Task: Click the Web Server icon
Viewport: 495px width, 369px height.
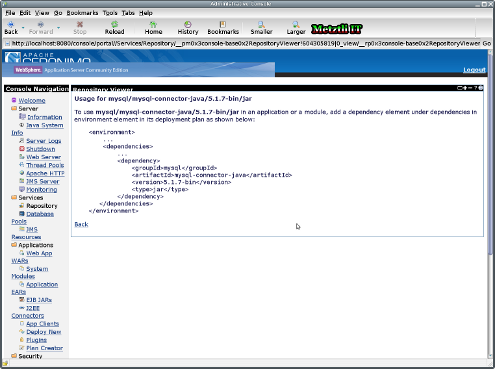Action: pyautogui.click(x=22, y=156)
